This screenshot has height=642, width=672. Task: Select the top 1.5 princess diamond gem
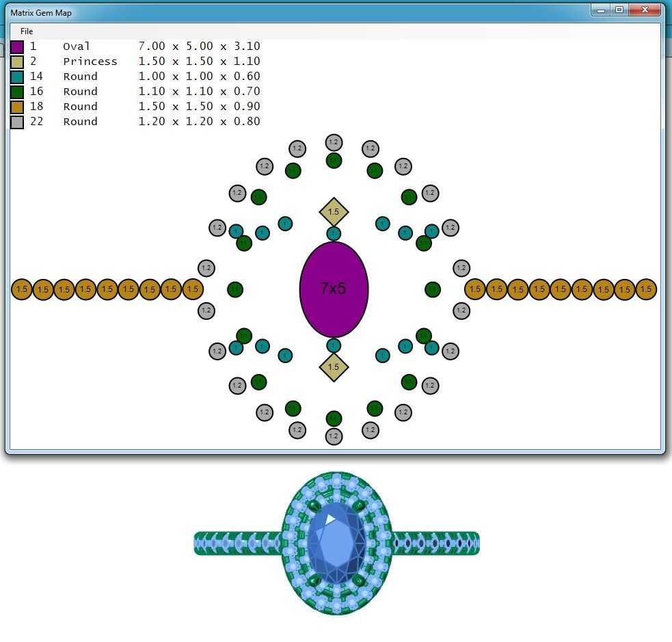(334, 212)
